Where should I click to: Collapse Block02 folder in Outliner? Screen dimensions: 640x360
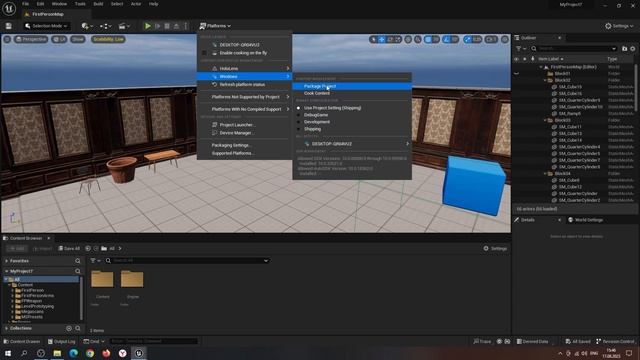[x=545, y=80]
